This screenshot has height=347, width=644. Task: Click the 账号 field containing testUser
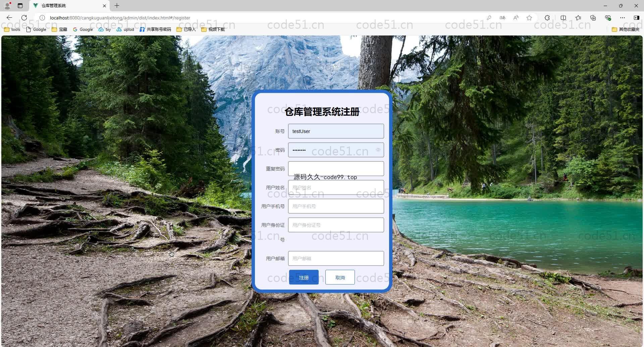(336, 131)
